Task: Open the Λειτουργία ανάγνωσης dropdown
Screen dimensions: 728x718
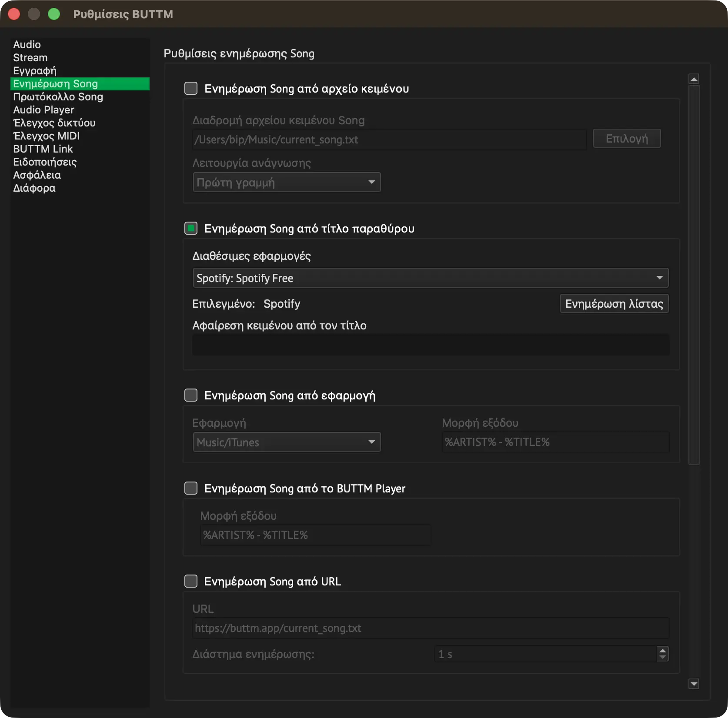Action: [287, 182]
